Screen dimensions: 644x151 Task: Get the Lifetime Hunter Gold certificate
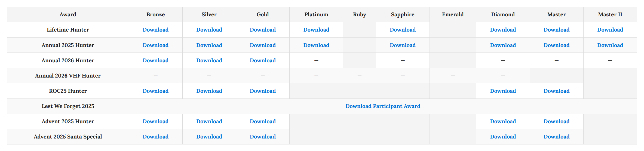tap(263, 30)
